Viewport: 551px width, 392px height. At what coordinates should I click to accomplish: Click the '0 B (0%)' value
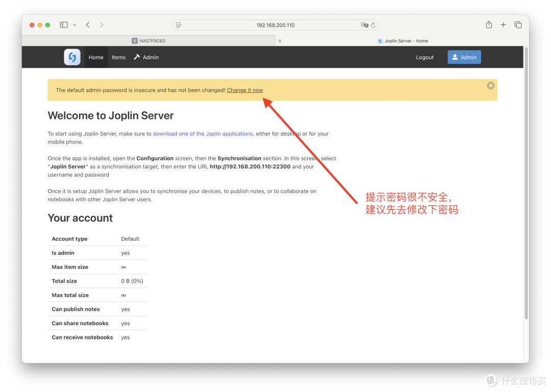pyautogui.click(x=132, y=281)
